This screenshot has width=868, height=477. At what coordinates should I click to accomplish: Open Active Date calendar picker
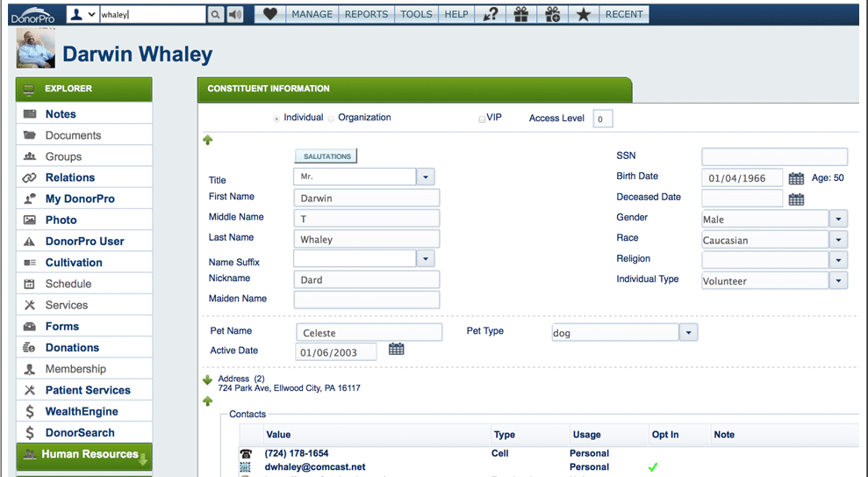pos(397,349)
